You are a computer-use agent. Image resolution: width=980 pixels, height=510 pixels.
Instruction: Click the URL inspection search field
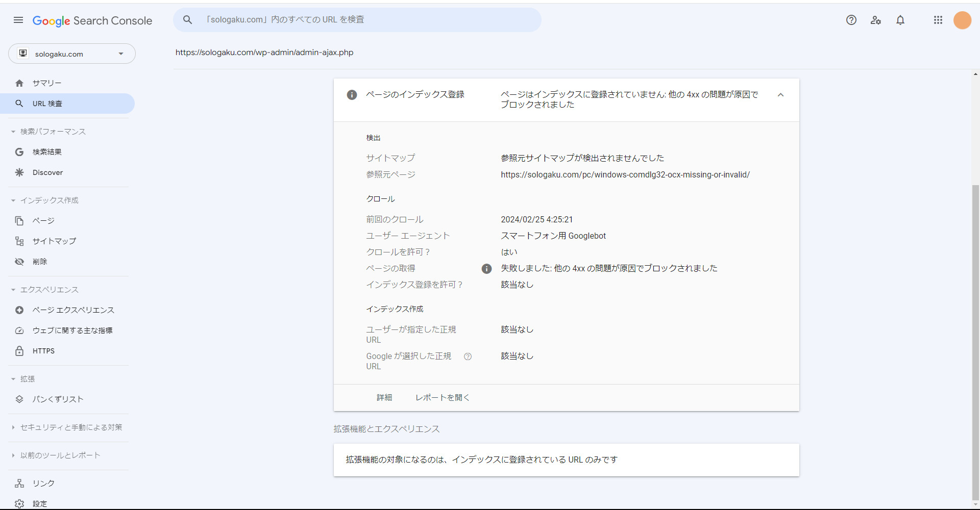tap(357, 20)
